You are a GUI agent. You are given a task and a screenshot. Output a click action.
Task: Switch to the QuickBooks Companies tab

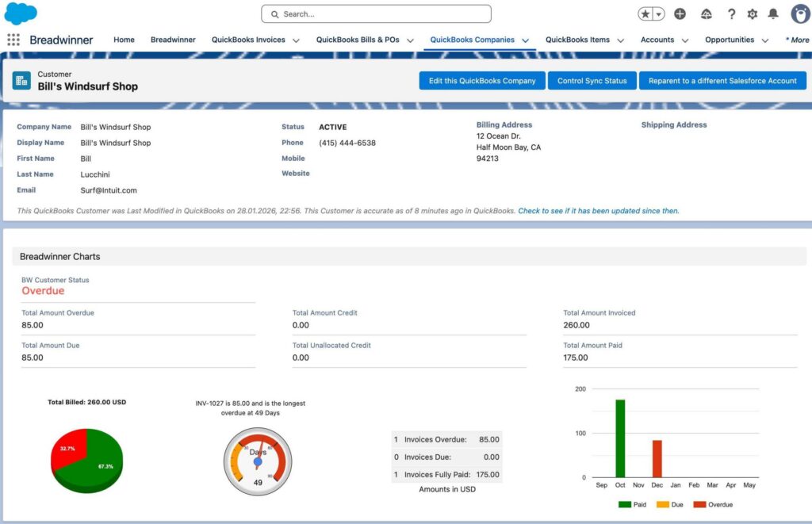pyautogui.click(x=472, y=40)
